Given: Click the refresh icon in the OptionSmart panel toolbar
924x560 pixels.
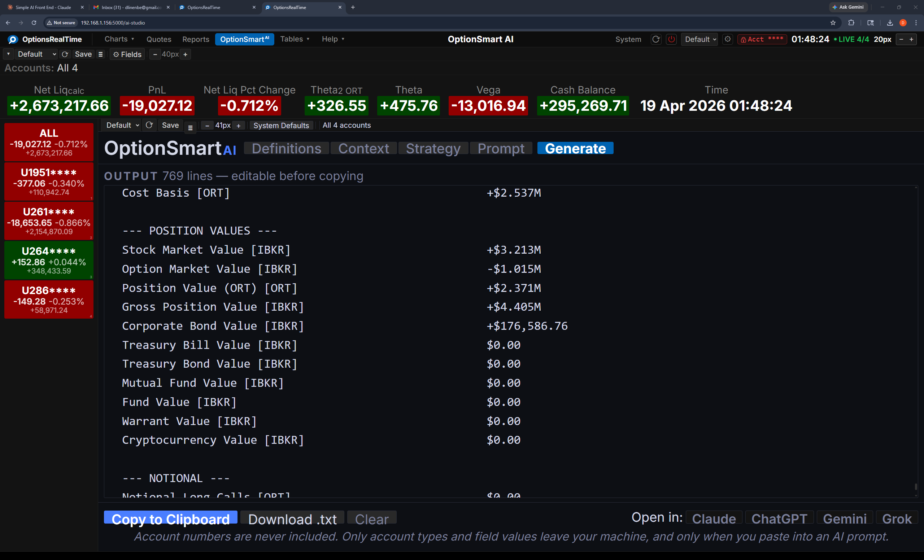Looking at the screenshot, I should pyautogui.click(x=149, y=125).
